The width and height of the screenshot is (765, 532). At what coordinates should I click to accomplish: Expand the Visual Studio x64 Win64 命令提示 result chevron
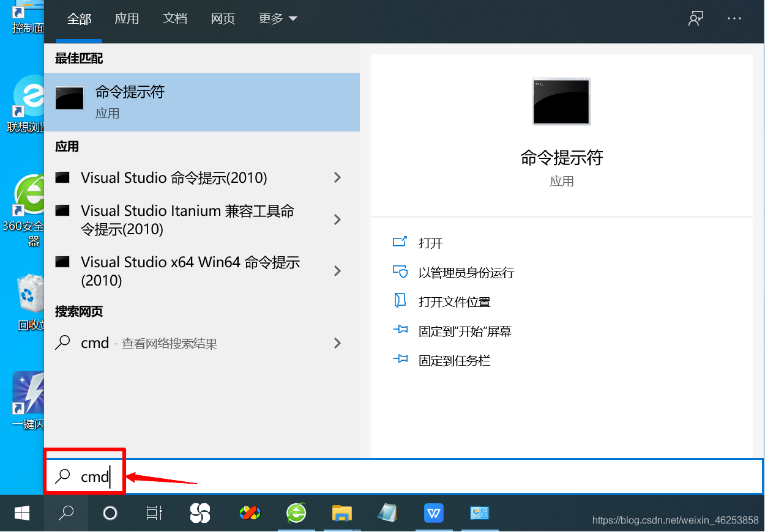pos(337,271)
